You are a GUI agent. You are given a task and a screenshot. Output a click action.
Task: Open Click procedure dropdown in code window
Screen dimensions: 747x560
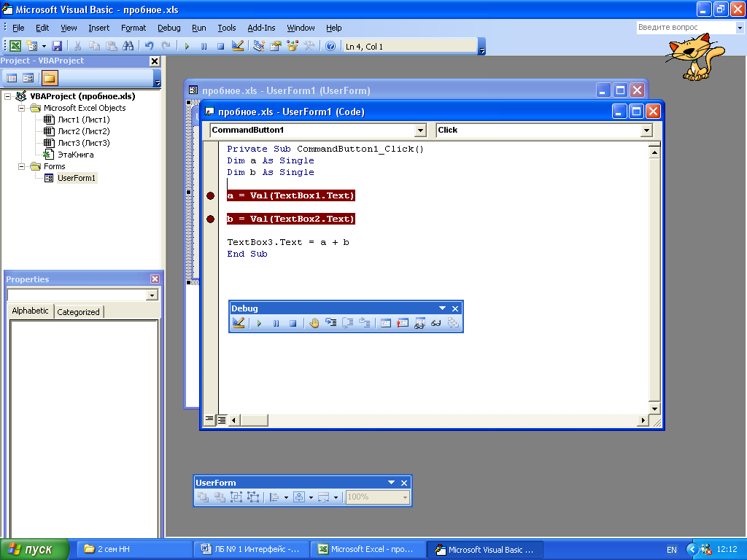pyautogui.click(x=646, y=130)
